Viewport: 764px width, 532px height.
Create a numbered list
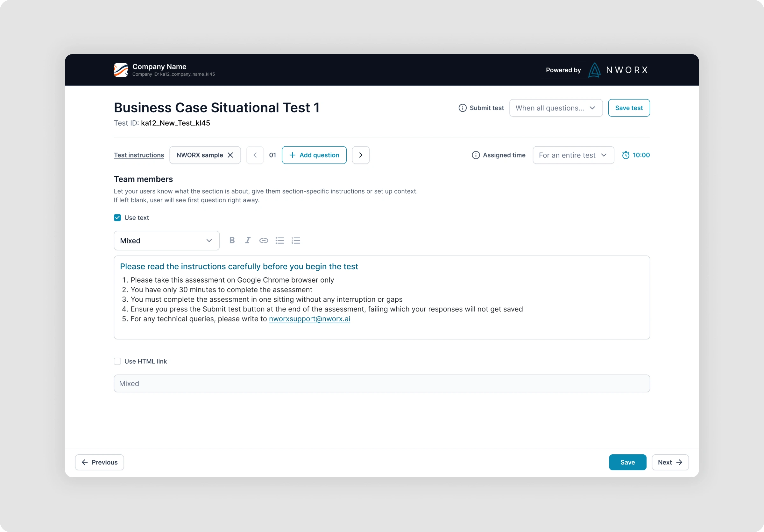point(295,241)
